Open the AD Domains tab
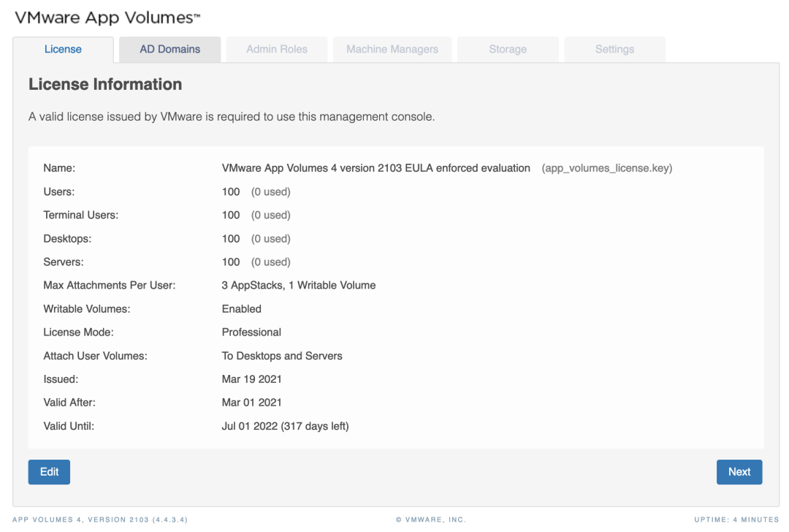This screenshot has width=789, height=532. 169,50
